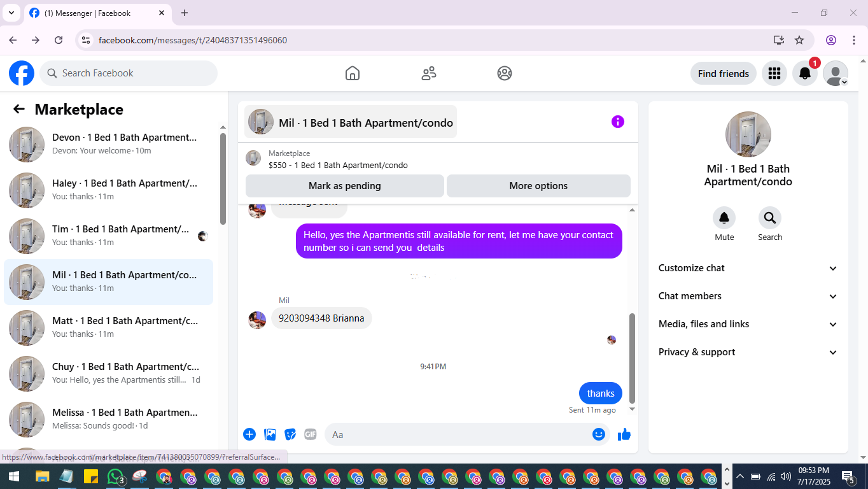
Task: Open the Windows Start menu
Action: (x=13, y=476)
